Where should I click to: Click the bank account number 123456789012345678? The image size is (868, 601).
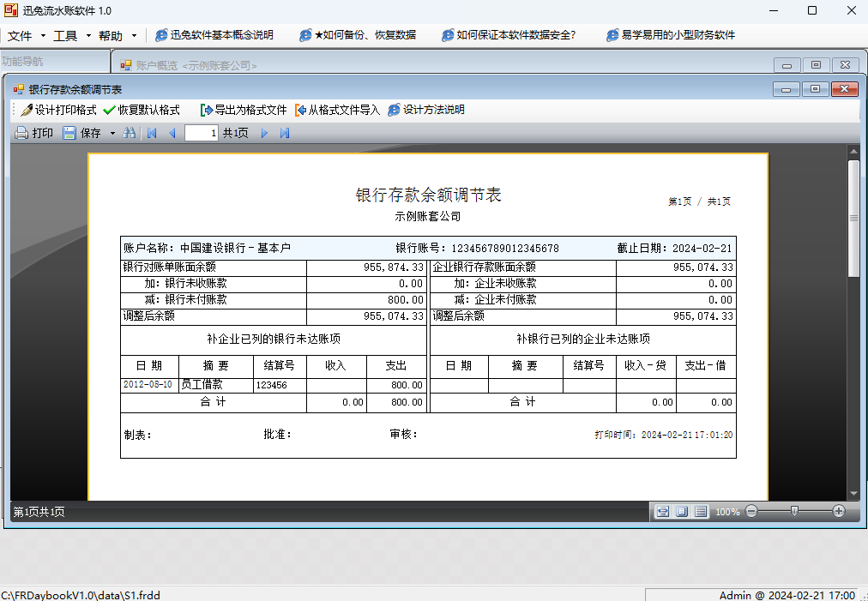pos(505,249)
